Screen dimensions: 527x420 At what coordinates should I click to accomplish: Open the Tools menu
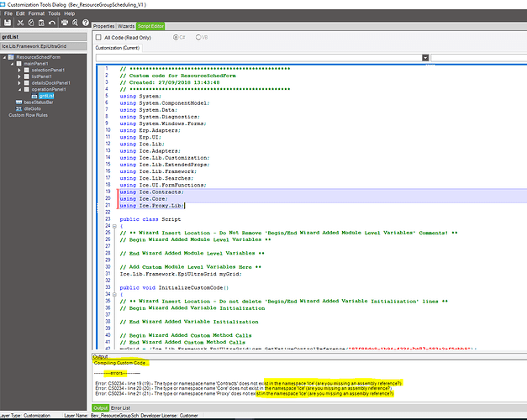[x=54, y=13]
